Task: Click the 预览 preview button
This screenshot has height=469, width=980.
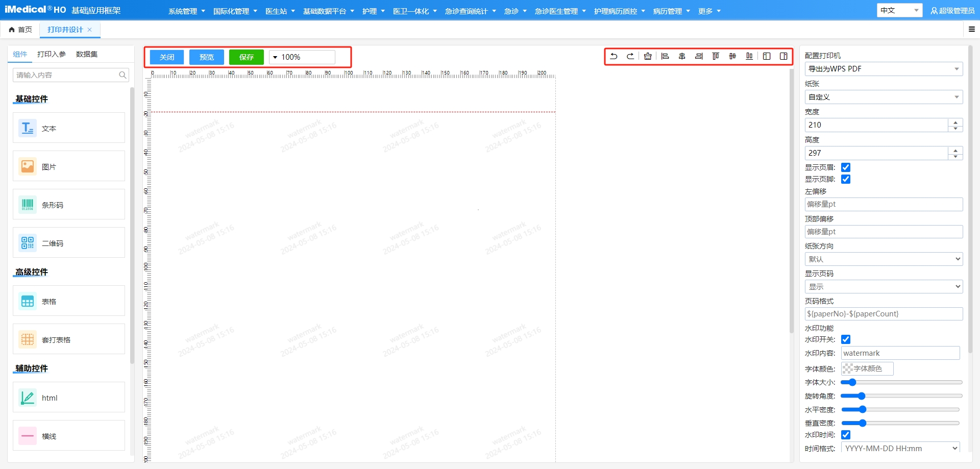Action: point(206,57)
